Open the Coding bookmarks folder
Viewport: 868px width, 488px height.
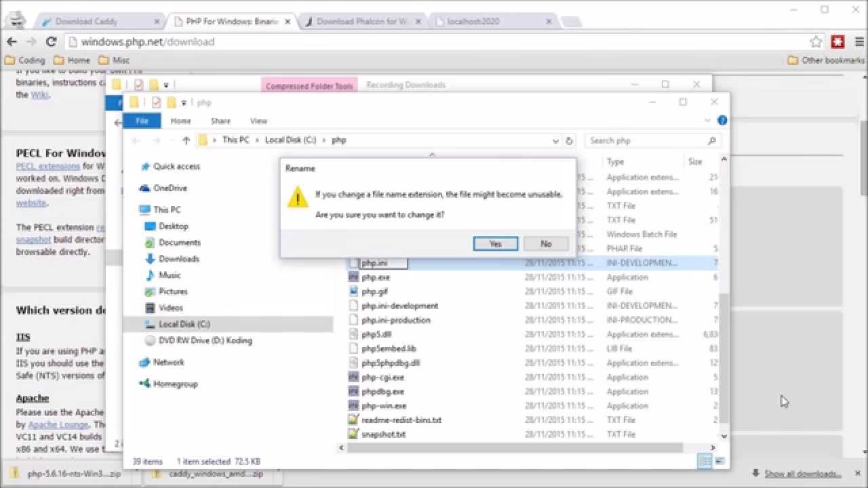pos(24,60)
